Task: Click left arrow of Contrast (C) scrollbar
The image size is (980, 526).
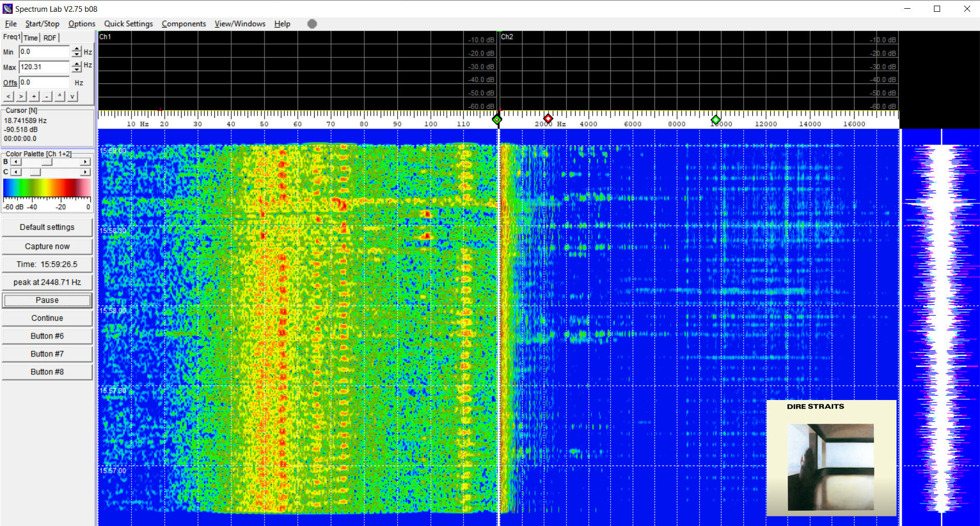Action: click(x=16, y=172)
